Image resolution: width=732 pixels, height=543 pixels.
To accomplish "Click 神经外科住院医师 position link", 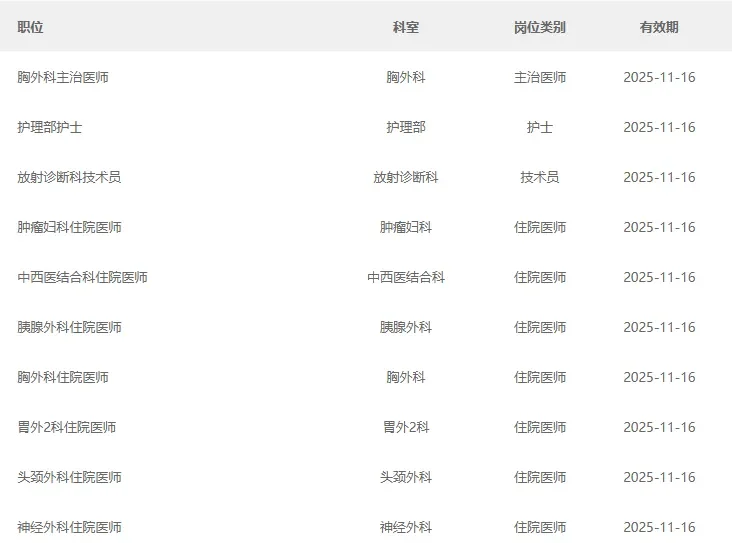I will point(69,527).
